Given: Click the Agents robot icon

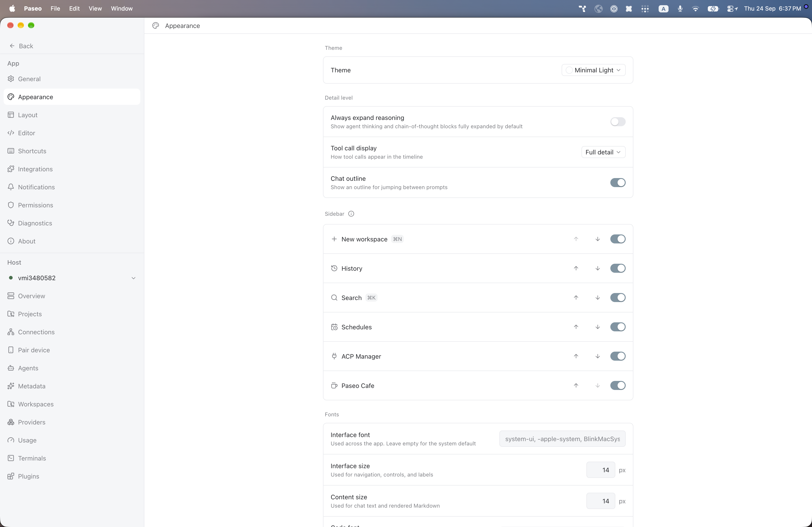Looking at the screenshot, I should (11, 368).
